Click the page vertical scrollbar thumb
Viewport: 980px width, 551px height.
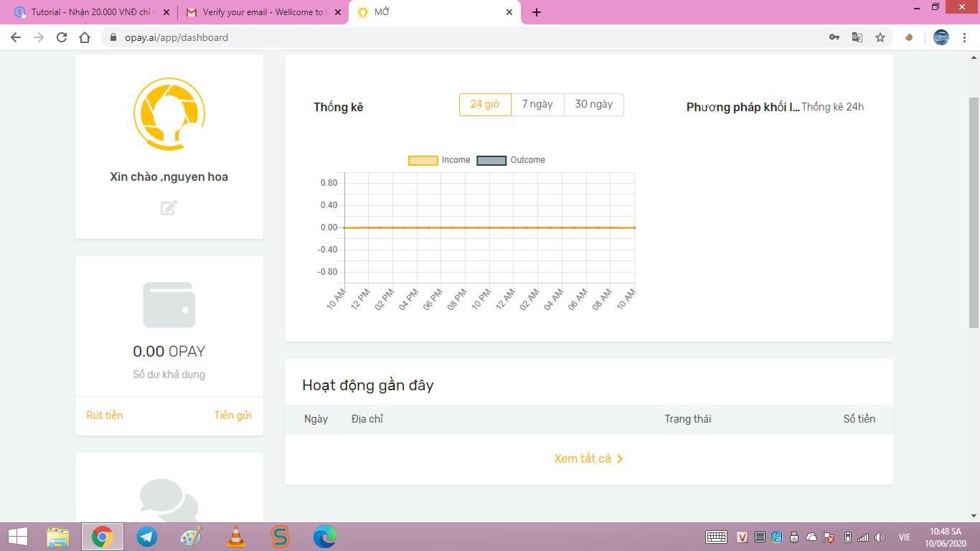coord(974,213)
